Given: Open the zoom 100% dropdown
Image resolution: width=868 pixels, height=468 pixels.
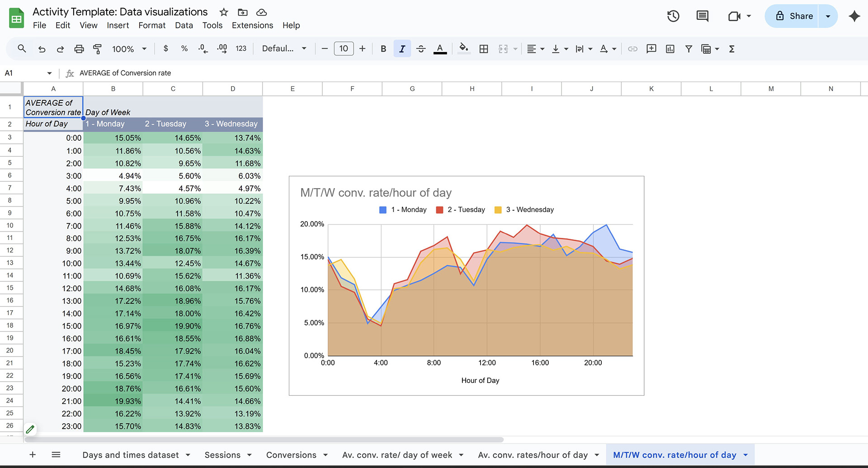Looking at the screenshot, I should pos(129,49).
